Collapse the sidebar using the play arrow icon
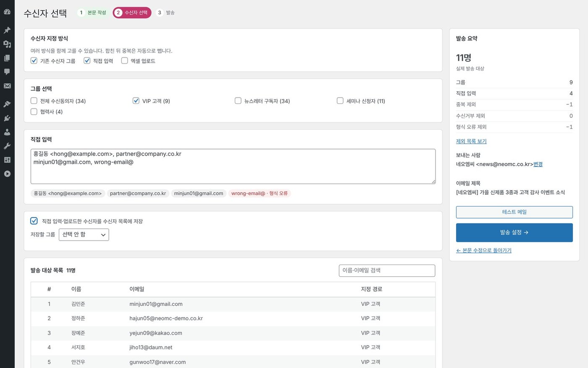The width and height of the screenshot is (588, 368). [x=7, y=174]
